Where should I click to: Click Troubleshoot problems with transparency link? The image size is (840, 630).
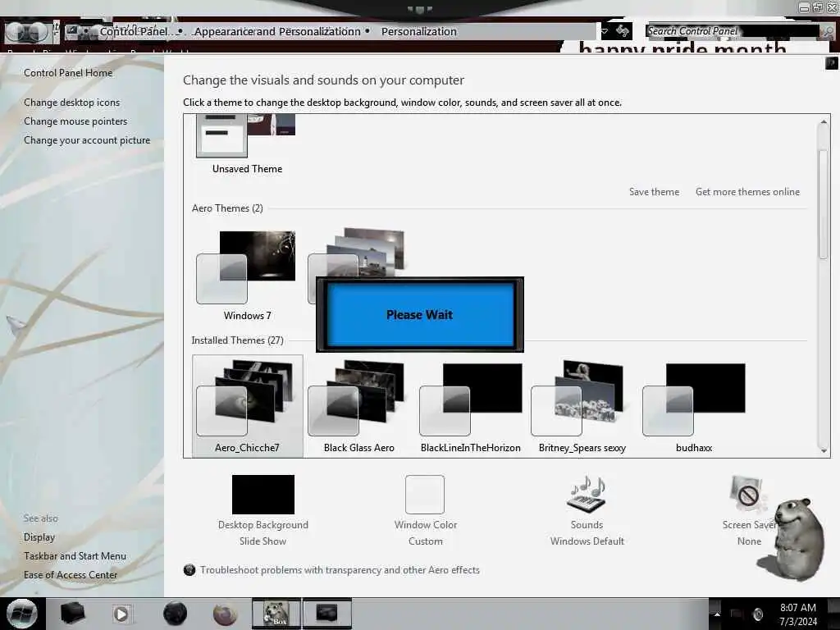point(340,570)
